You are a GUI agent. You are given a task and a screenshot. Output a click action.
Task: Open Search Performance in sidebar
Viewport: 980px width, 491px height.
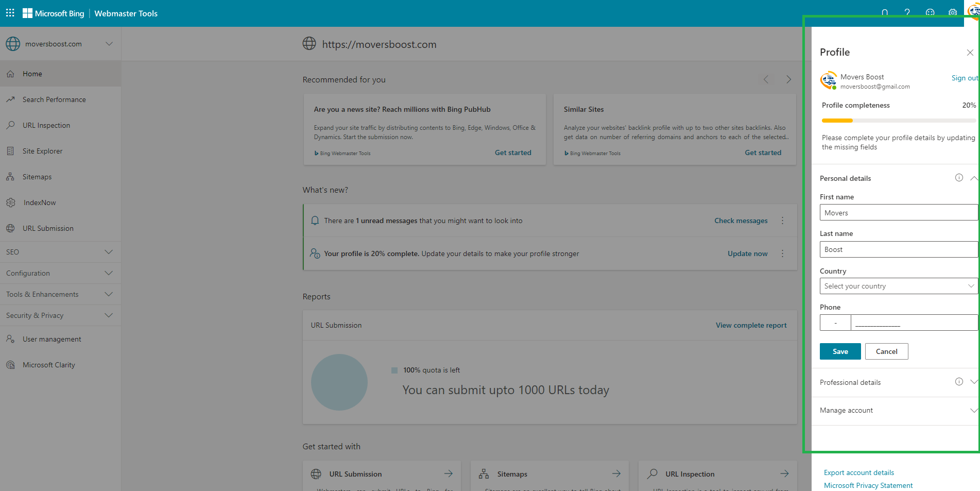point(54,99)
